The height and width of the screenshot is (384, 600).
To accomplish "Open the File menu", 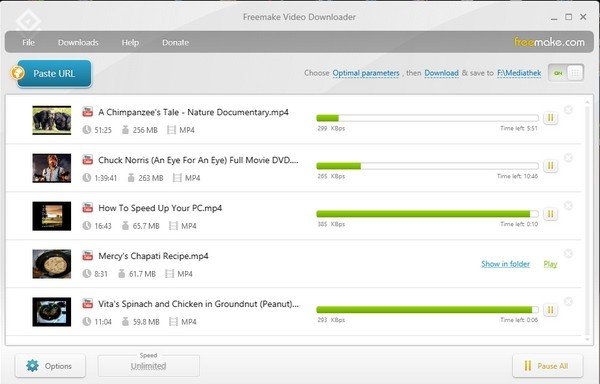I will 28,42.
